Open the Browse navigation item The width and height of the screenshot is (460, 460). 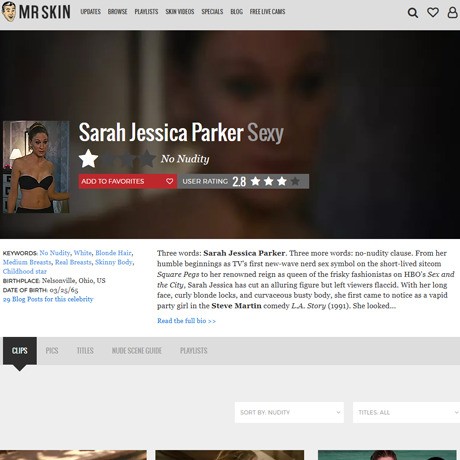click(117, 12)
